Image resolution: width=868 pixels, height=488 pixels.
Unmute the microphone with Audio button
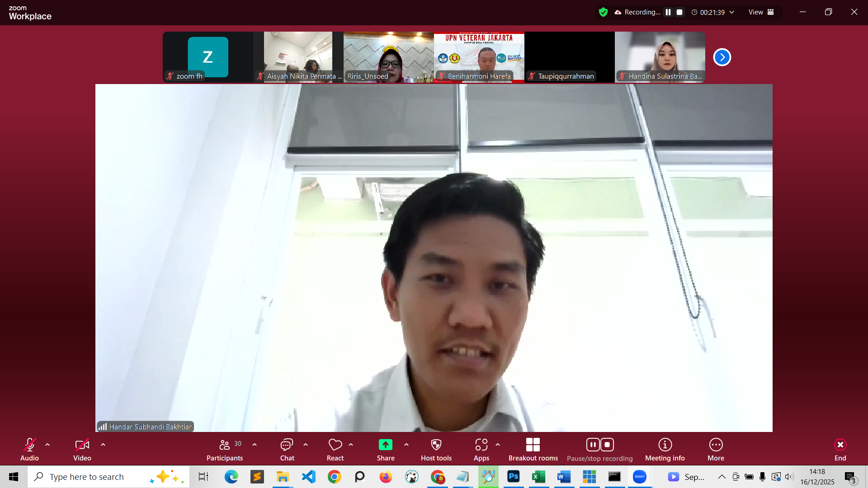29,450
